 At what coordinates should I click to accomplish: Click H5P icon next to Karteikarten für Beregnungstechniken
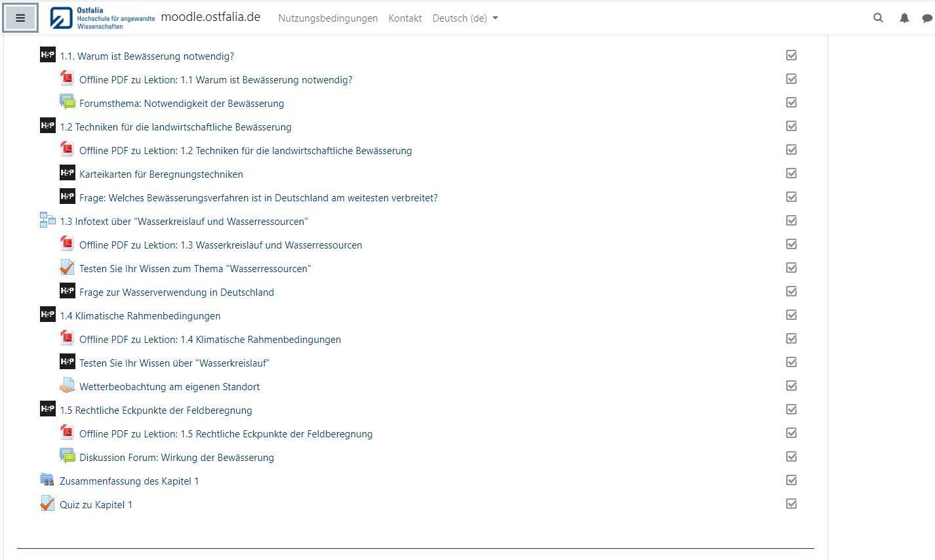67,173
